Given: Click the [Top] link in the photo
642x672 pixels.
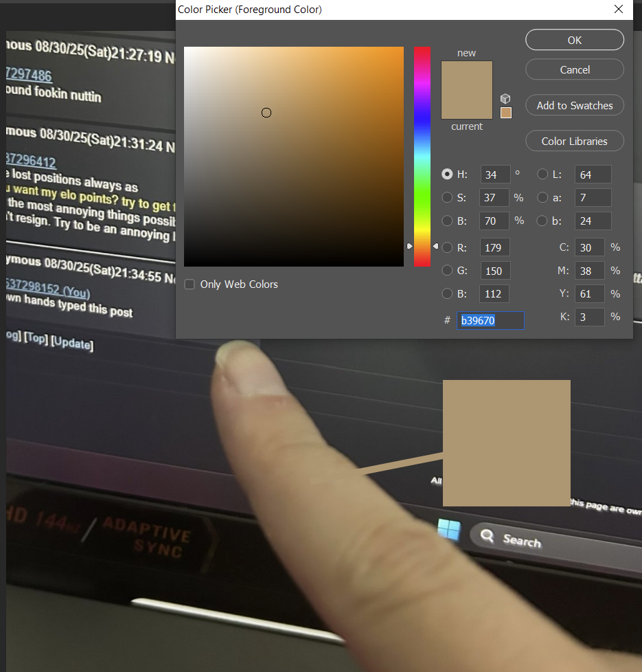Looking at the screenshot, I should [x=36, y=338].
